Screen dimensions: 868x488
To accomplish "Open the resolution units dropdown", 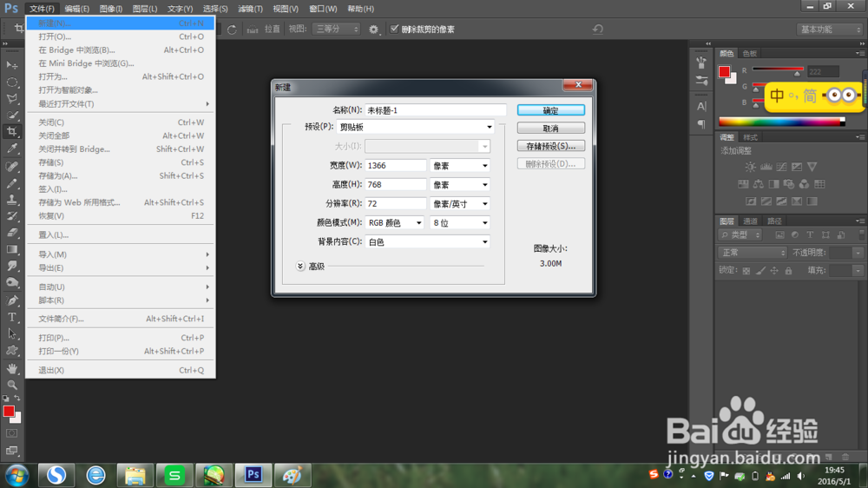I will pos(460,204).
